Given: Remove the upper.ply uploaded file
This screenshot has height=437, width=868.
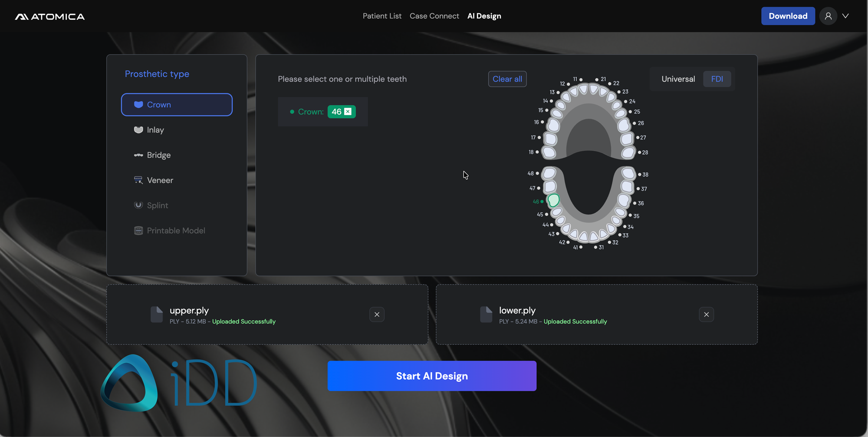Looking at the screenshot, I should coord(377,315).
